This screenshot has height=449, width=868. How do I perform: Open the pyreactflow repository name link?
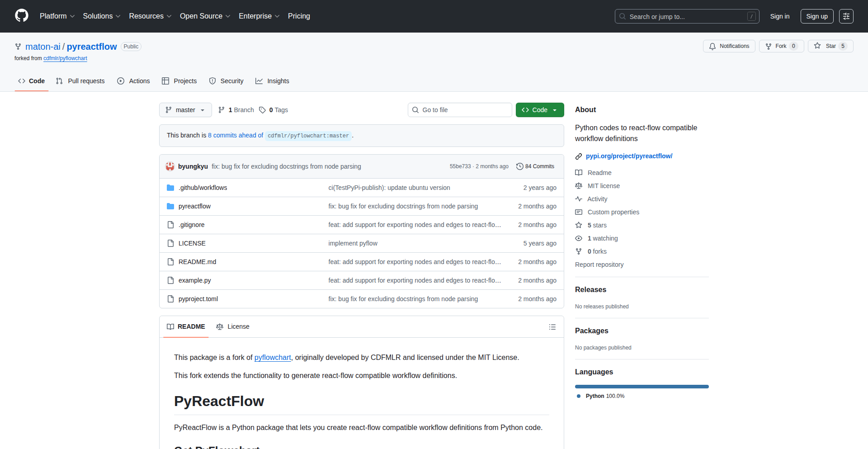[92, 47]
